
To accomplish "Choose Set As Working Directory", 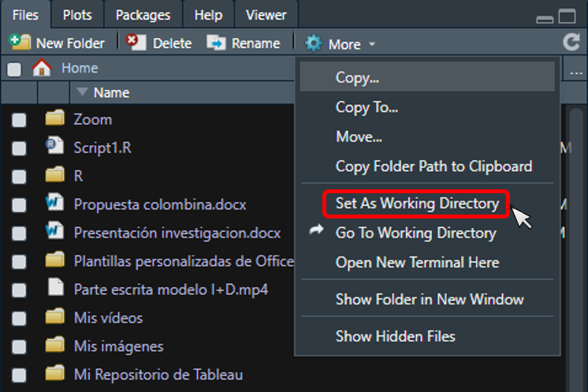I will click(x=417, y=203).
